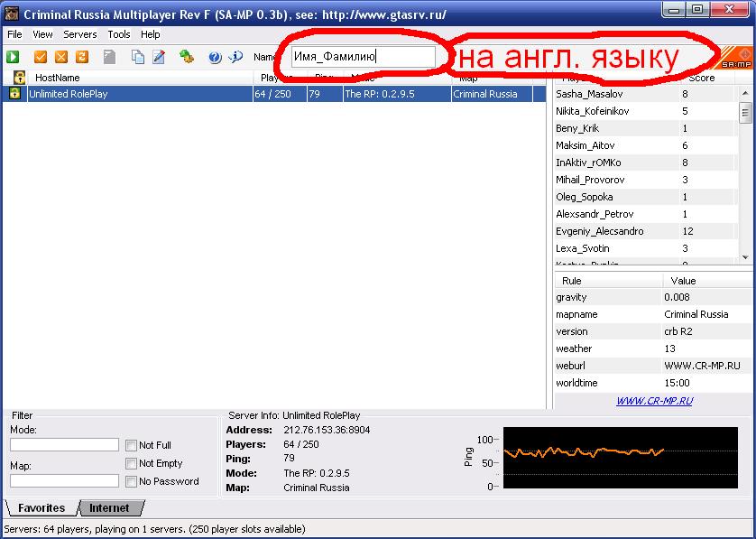756x539 pixels.
Task: Select player Evgeniy_Alecsandro
Action: [647, 231]
